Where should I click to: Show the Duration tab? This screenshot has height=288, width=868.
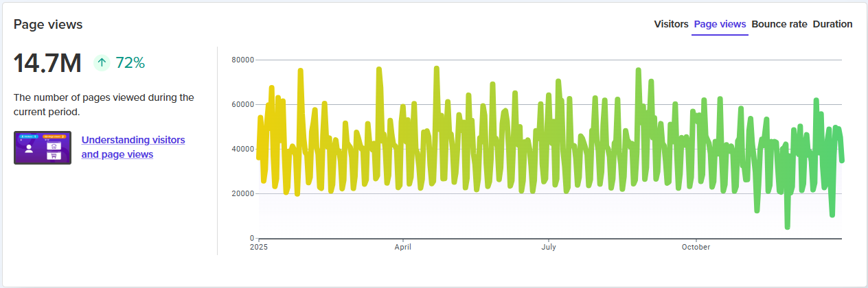[832, 24]
